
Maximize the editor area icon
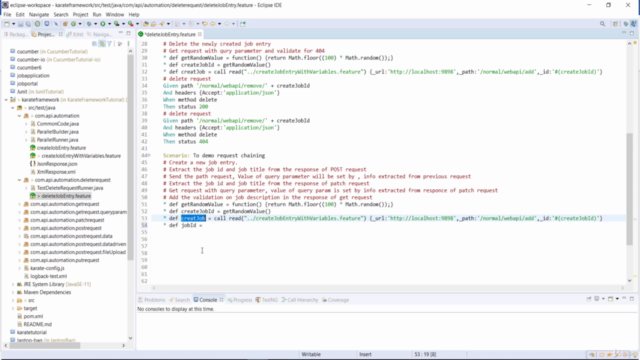632,33
